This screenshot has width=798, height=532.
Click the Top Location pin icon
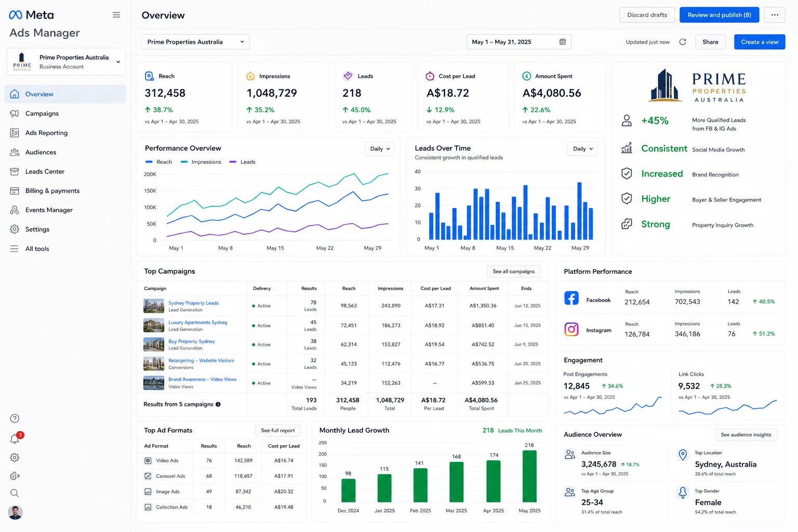[683, 455]
